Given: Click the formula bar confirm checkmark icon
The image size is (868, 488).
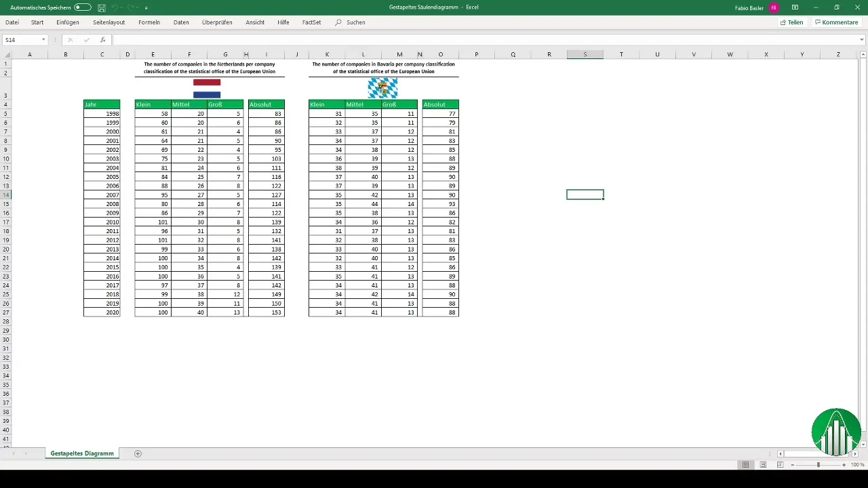Looking at the screenshot, I should (86, 40).
